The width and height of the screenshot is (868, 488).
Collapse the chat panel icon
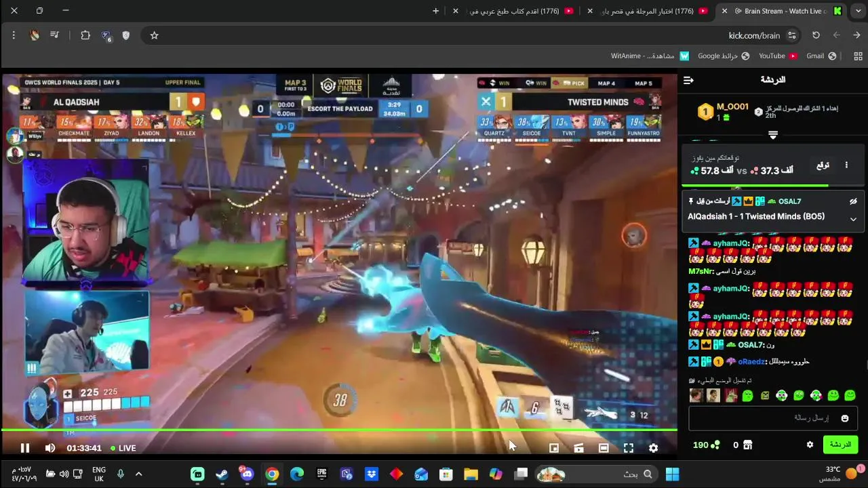[689, 80]
